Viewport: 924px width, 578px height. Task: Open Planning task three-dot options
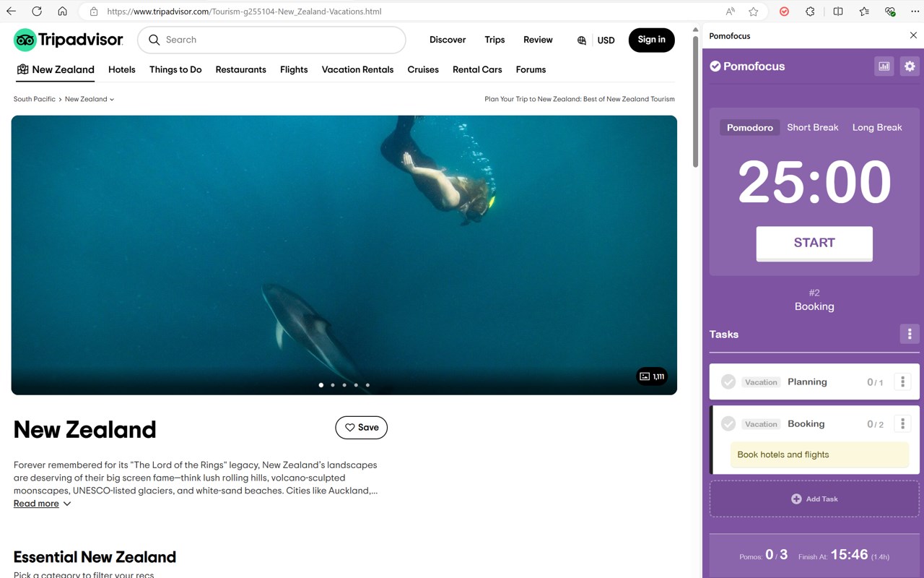point(902,381)
